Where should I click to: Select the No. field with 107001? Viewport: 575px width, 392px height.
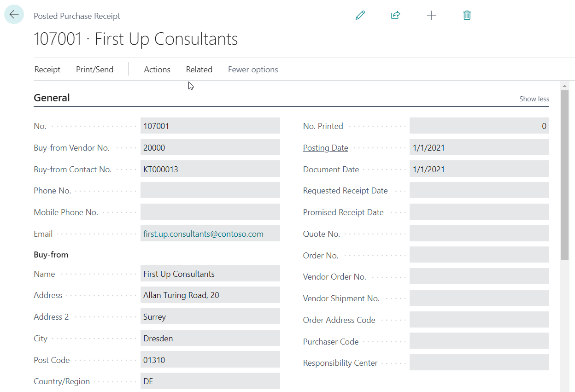click(210, 126)
